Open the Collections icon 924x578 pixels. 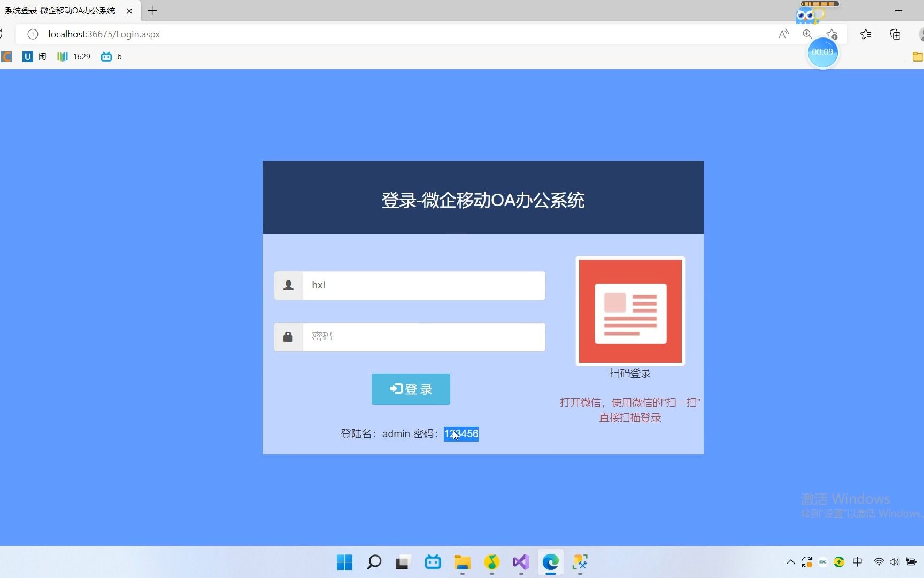coord(895,34)
